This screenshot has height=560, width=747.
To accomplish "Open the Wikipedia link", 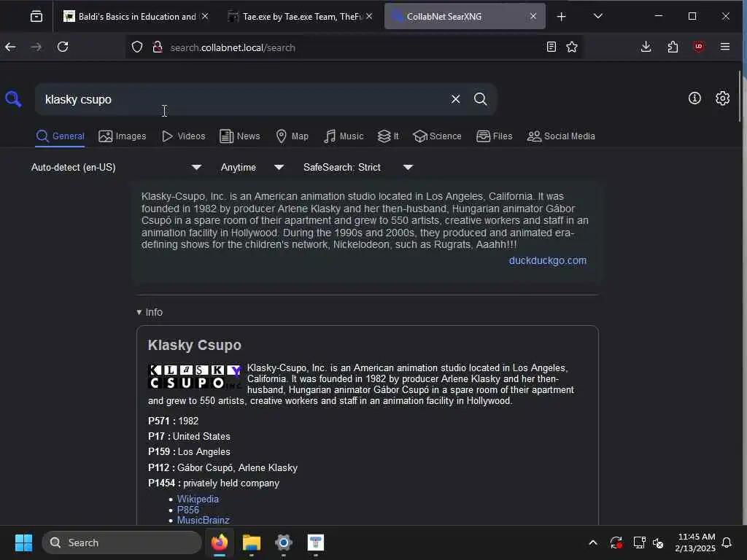I will click(x=198, y=499).
